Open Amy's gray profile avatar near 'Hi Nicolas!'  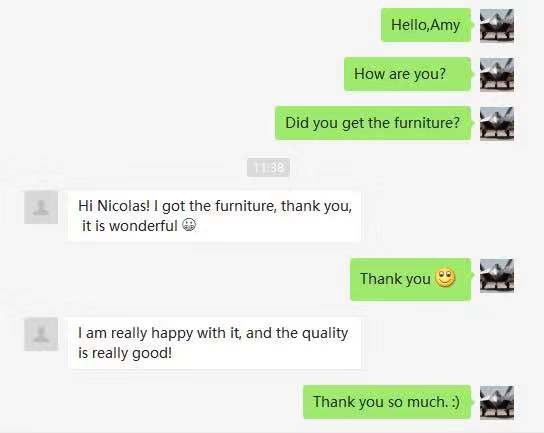(x=41, y=207)
